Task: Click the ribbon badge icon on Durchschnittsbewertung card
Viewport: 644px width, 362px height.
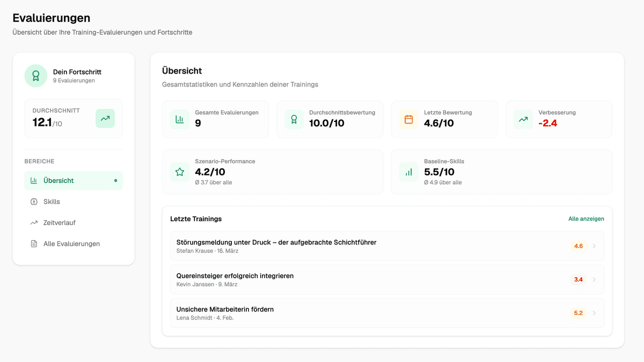Action: 294,119
